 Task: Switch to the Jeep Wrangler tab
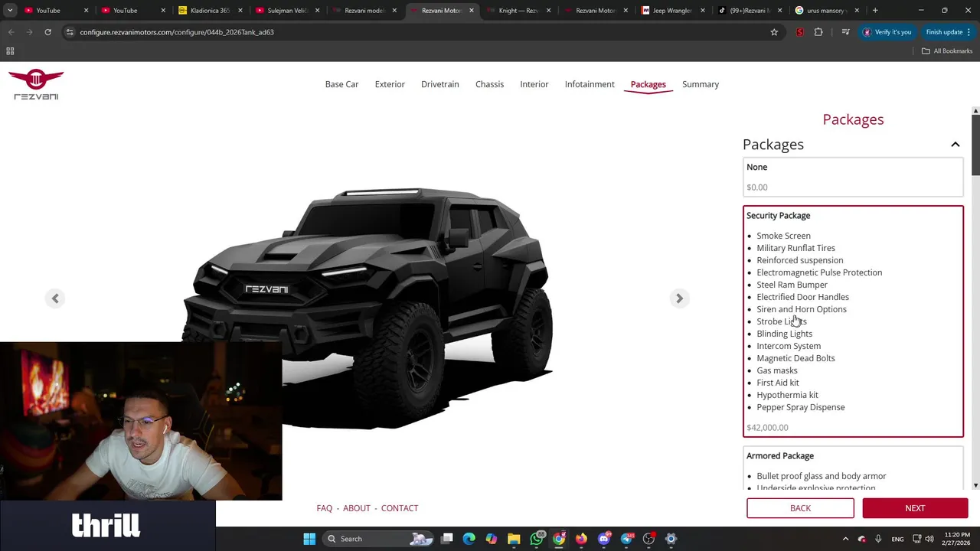point(671,11)
